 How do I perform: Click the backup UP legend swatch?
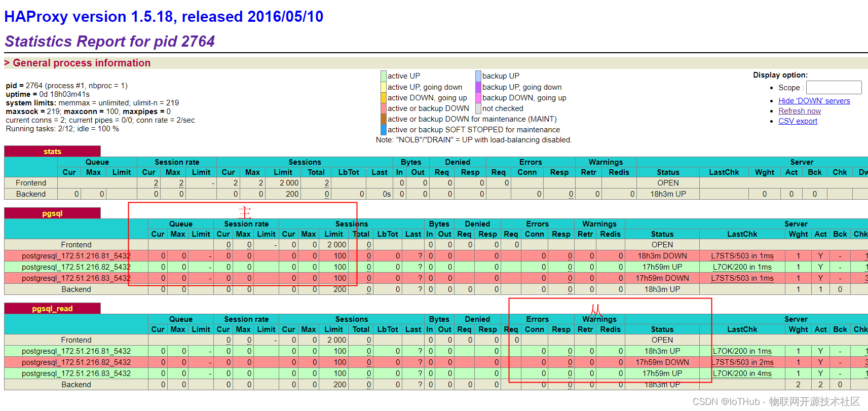click(x=478, y=76)
